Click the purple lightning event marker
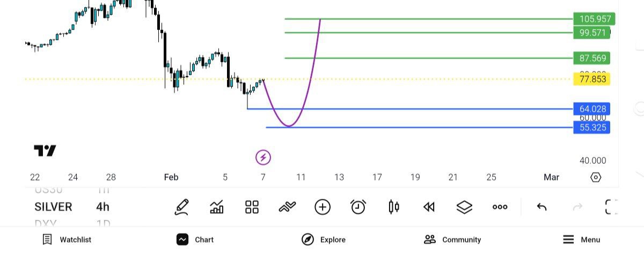This screenshot has height=253, width=644. coord(263,157)
